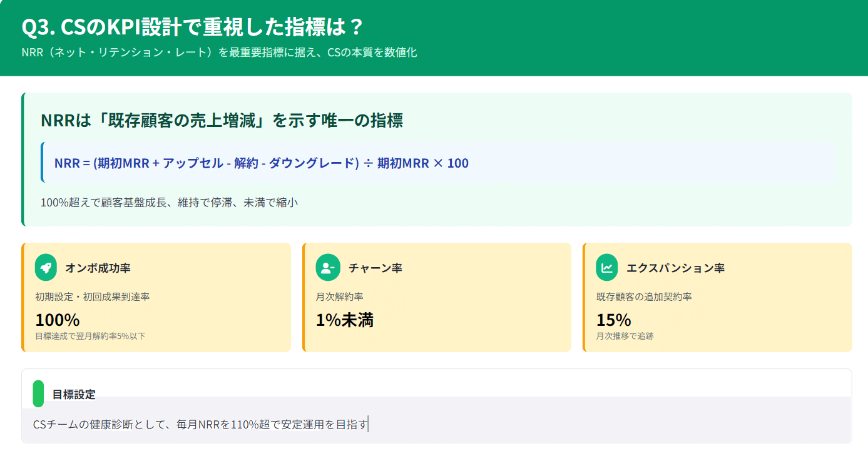Click the NRR subtitle under the header
The width and height of the screenshot is (868, 451).
click(219, 53)
